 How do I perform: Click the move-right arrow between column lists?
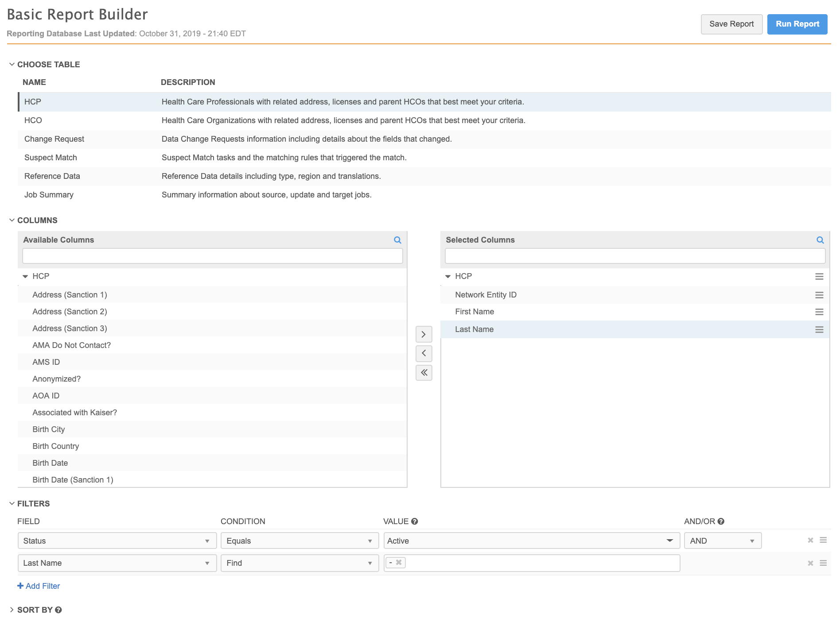tap(424, 334)
